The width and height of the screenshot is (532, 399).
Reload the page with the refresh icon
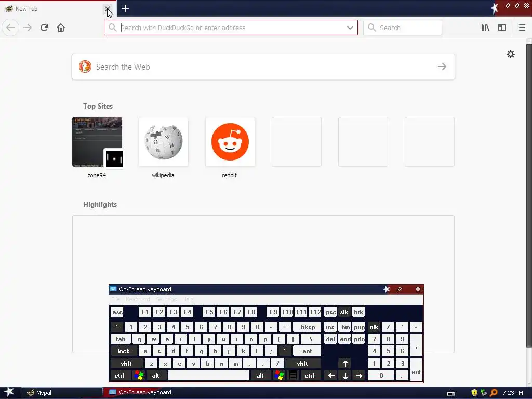(44, 28)
